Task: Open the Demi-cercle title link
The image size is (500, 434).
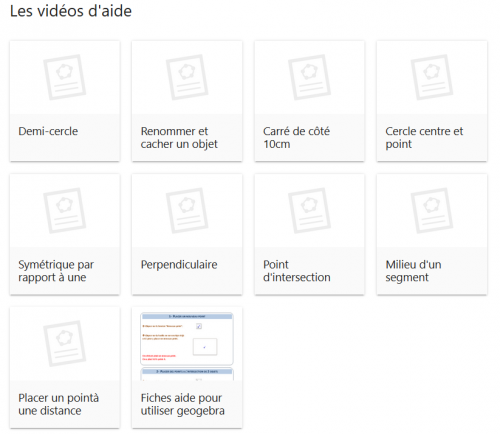Action: (48, 131)
